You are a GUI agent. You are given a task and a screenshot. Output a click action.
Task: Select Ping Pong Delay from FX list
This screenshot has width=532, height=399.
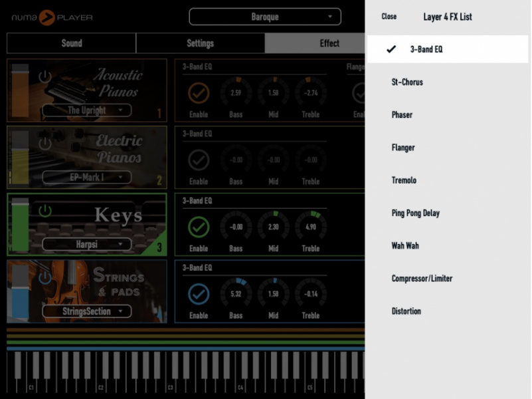point(415,213)
